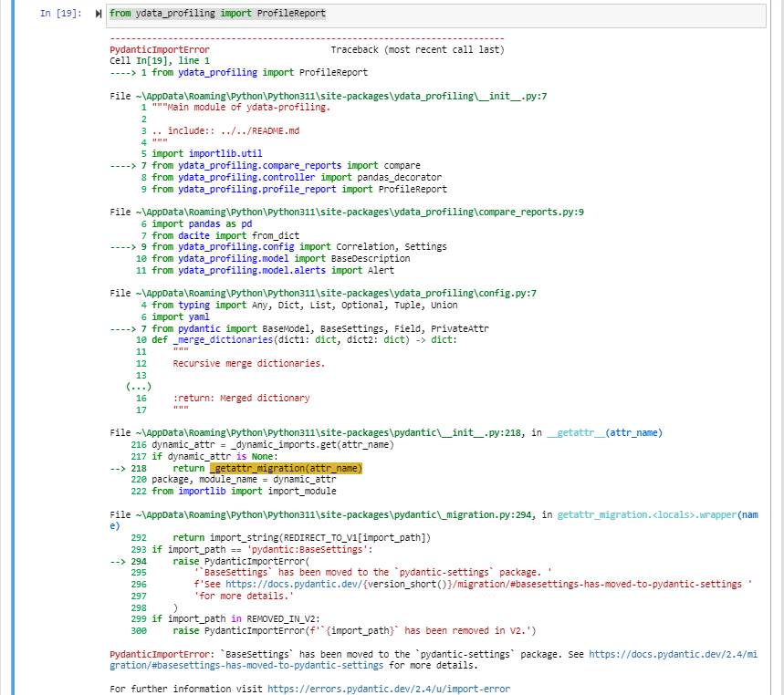Screen dimensions: 784x695
Task: Click the 'dynamic_attr = _dynamic_imports.get' line
Action: click(x=273, y=445)
